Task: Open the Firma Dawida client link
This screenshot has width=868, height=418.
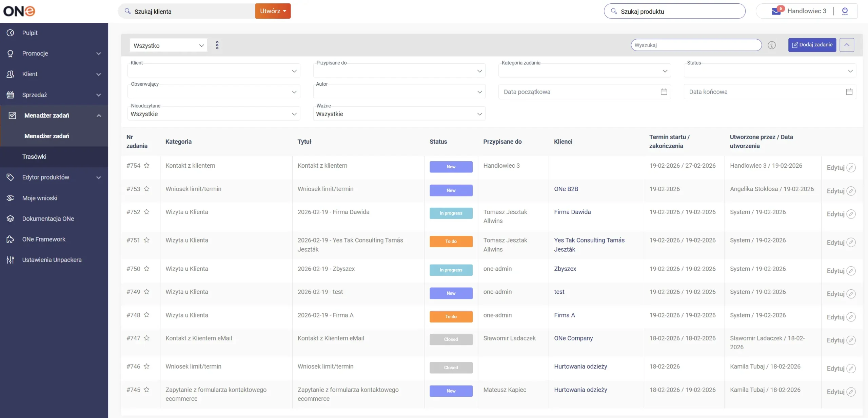Action: 572,212
